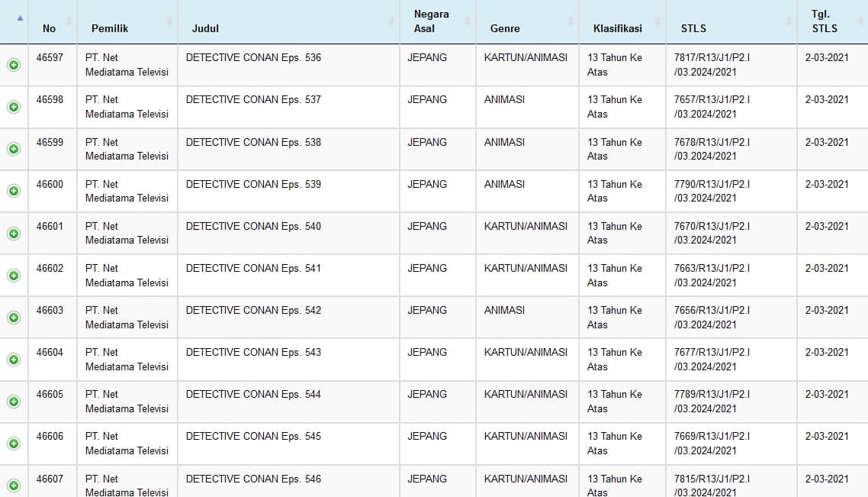Image resolution: width=868 pixels, height=497 pixels.
Task: Sort by STLS column header
Action: [x=693, y=28]
